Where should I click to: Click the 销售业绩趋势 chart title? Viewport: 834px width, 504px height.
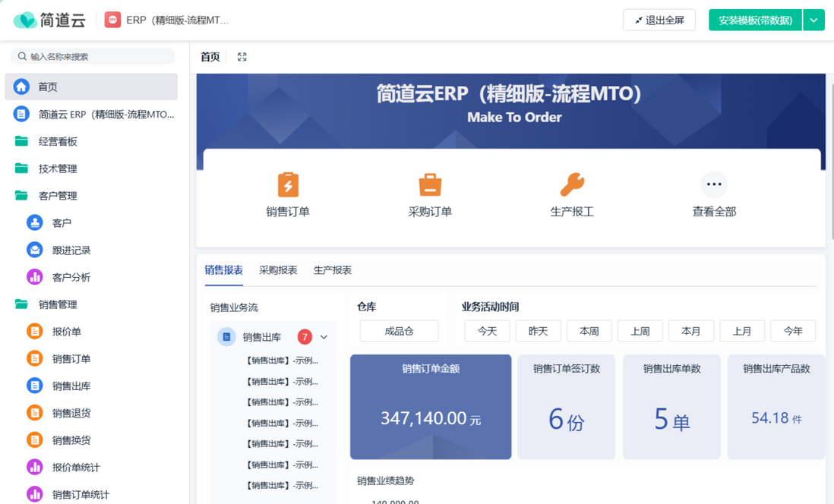386,480
